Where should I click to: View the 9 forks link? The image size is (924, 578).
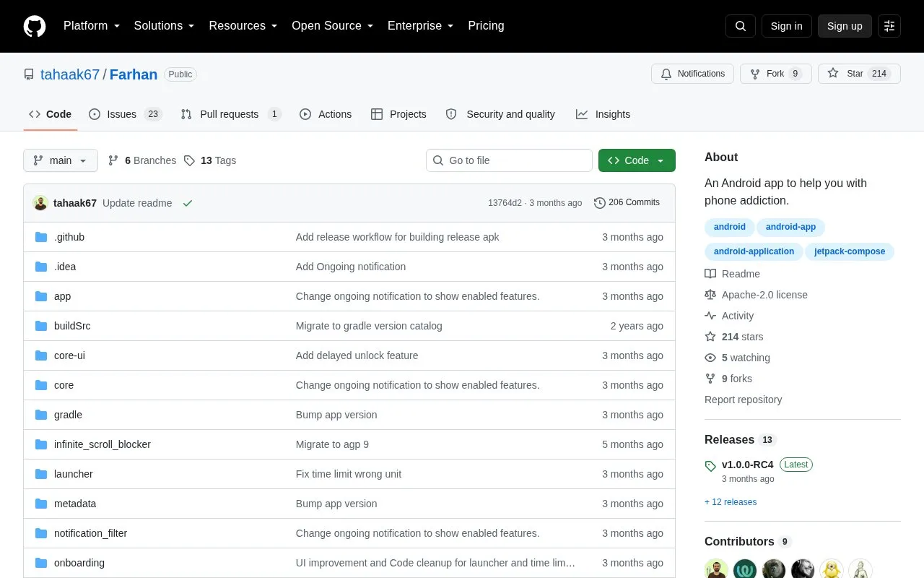pos(728,379)
